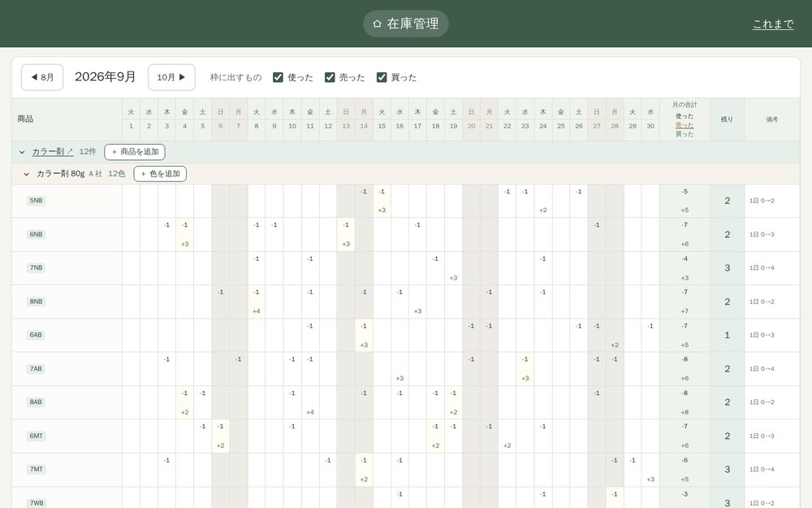812x508 pixels.
Task: Click the 7MT cell for day 14
Action: pyautogui.click(x=364, y=469)
